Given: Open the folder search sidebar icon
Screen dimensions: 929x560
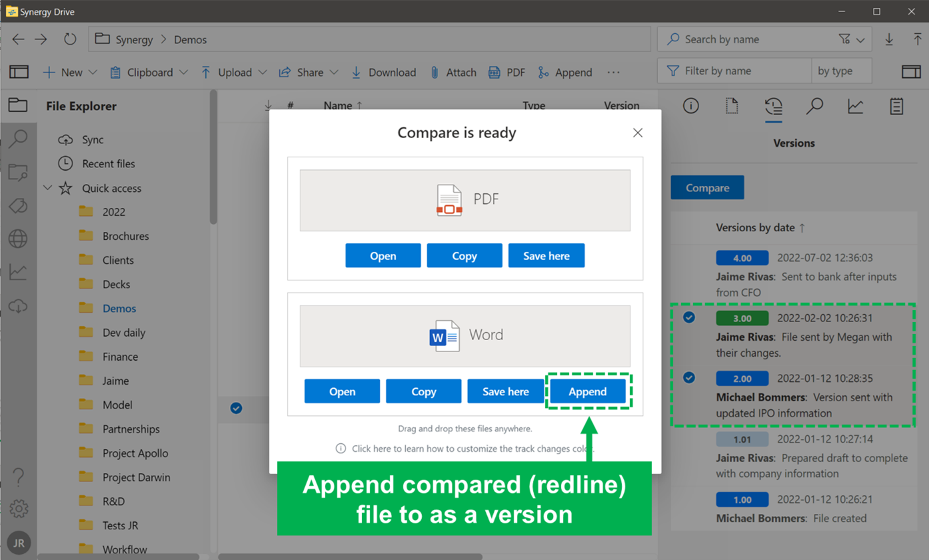Looking at the screenshot, I should (x=18, y=173).
